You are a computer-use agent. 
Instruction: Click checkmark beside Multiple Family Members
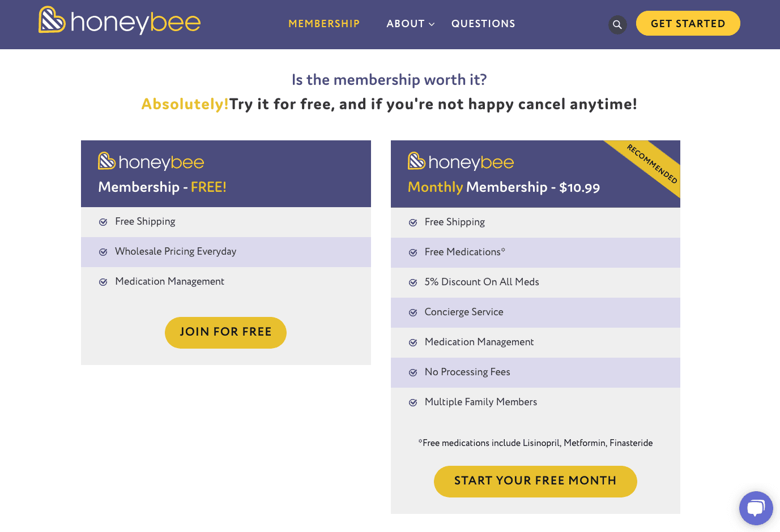413,402
